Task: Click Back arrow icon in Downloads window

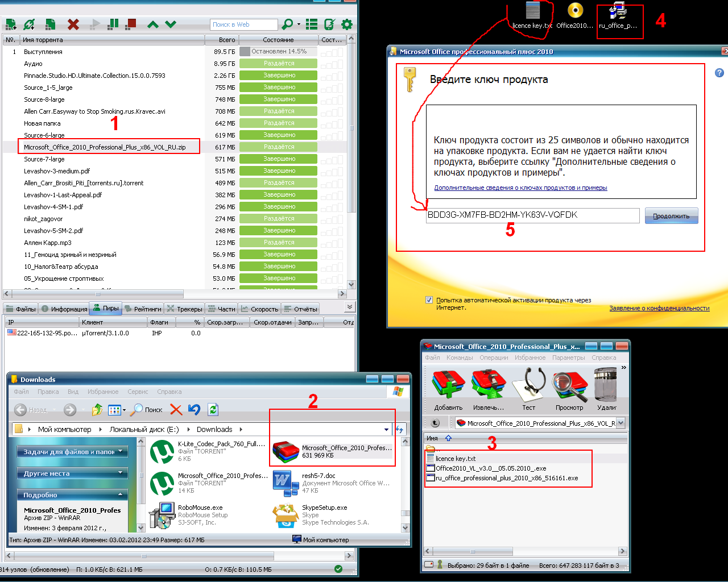Action: click(x=20, y=410)
